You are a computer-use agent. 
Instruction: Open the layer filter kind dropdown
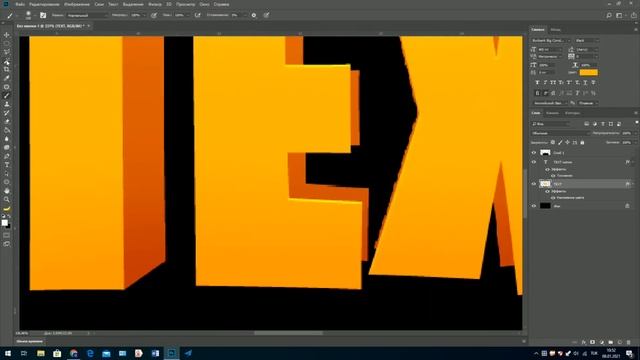pyautogui.click(x=551, y=124)
